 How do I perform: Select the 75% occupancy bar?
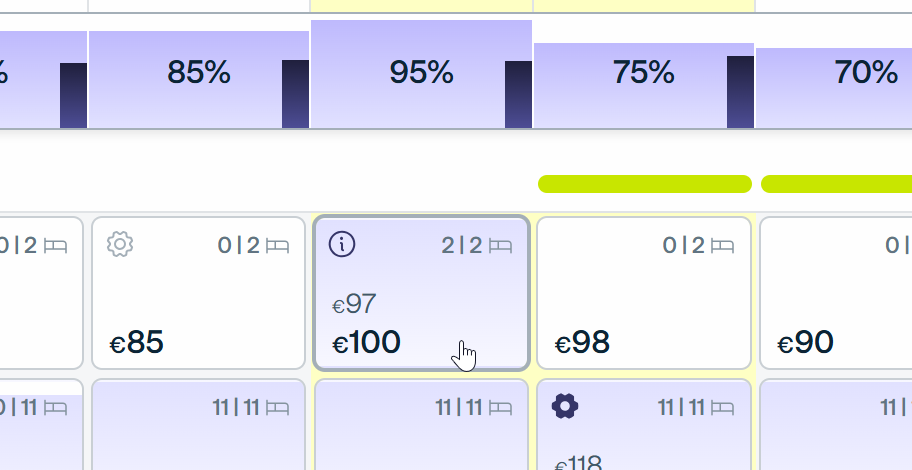point(630,86)
